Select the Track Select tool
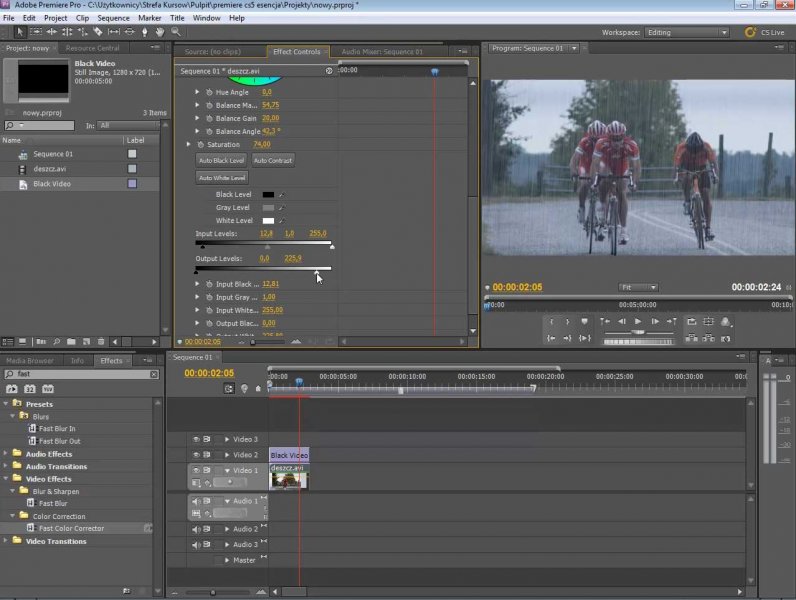 (x=35, y=32)
